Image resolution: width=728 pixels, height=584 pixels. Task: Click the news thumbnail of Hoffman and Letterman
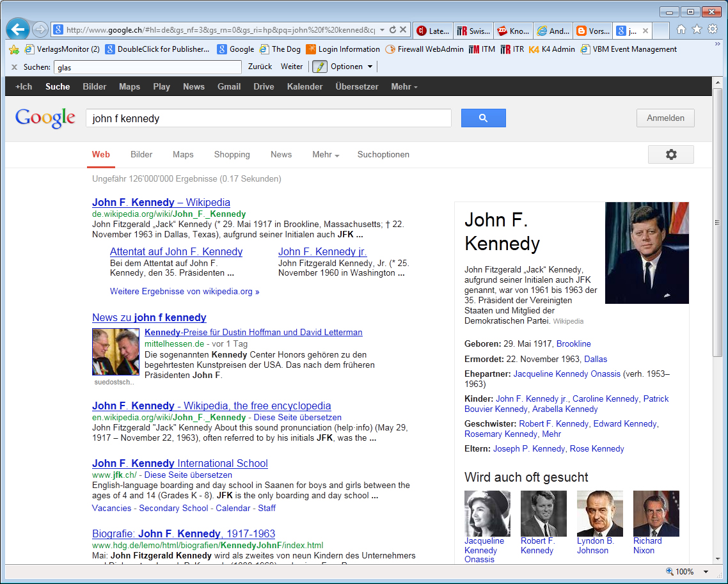coord(116,352)
